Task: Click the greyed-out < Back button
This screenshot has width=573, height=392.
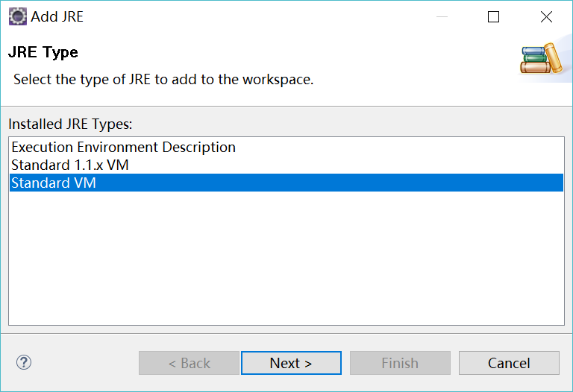Action: 189,363
